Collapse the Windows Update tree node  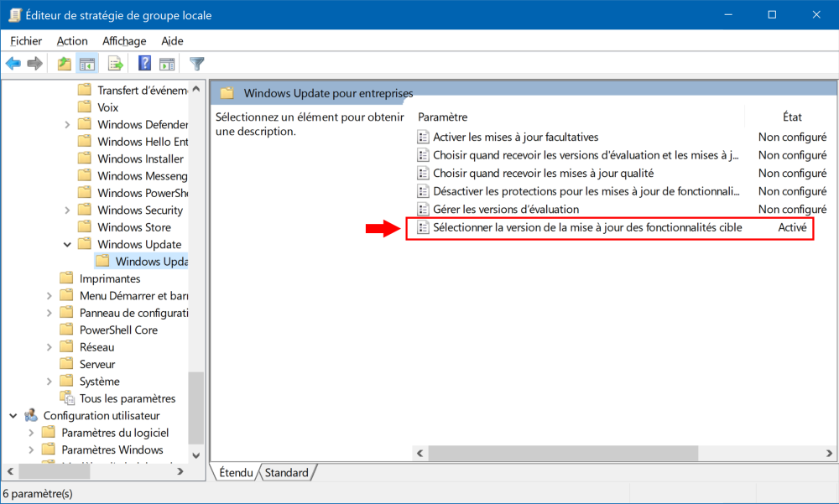(x=67, y=245)
